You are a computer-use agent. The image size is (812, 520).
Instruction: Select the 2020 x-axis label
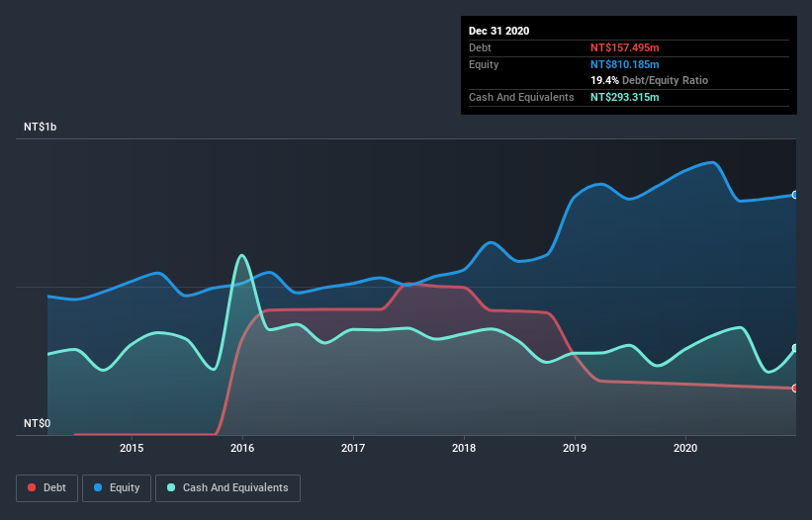pyautogui.click(x=685, y=448)
